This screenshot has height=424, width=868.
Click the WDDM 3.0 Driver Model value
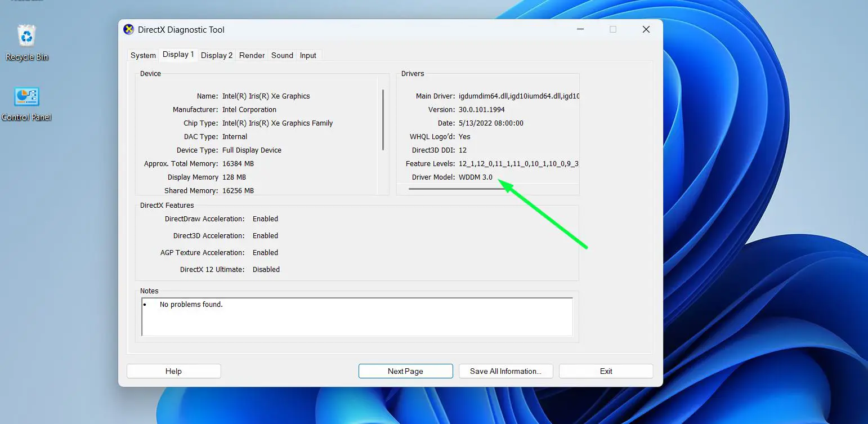pos(476,177)
